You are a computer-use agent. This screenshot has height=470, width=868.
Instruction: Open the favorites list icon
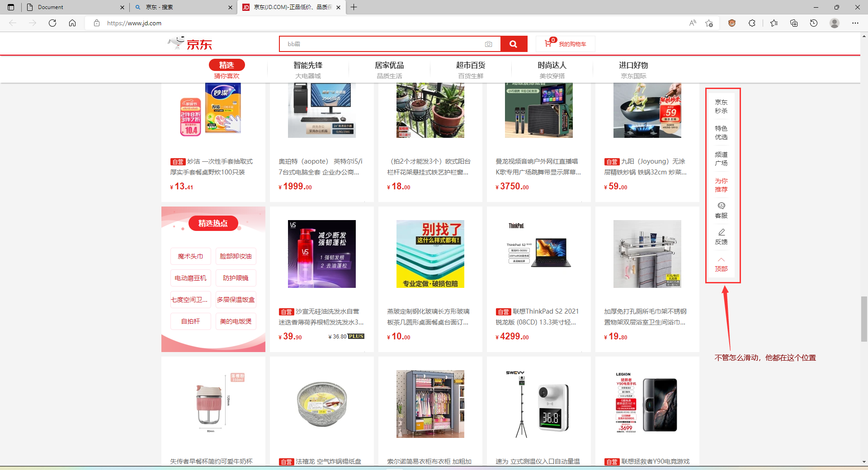coord(774,23)
